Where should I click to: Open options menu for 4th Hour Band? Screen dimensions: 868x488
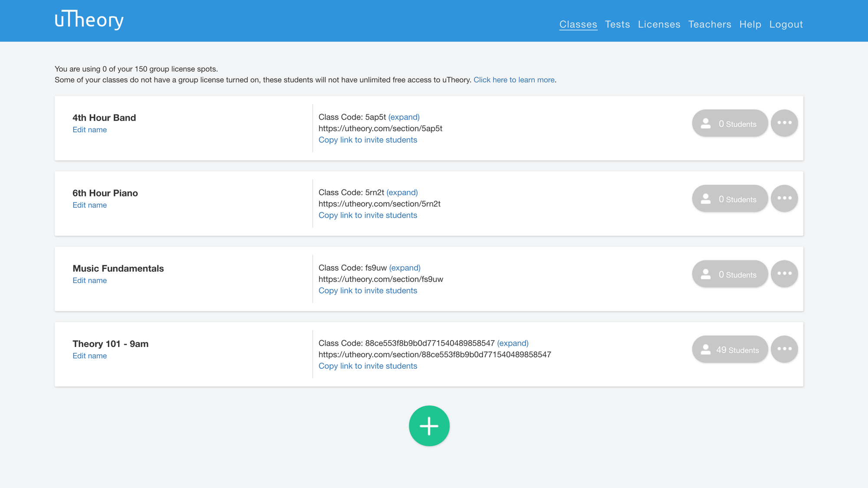(784, 123)
